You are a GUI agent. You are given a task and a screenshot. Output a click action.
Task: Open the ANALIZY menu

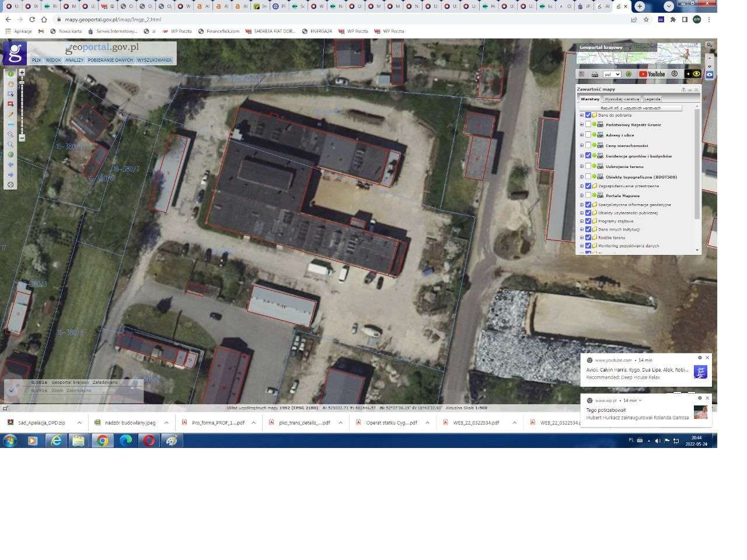pyautogui.click(x=74, y=60)
